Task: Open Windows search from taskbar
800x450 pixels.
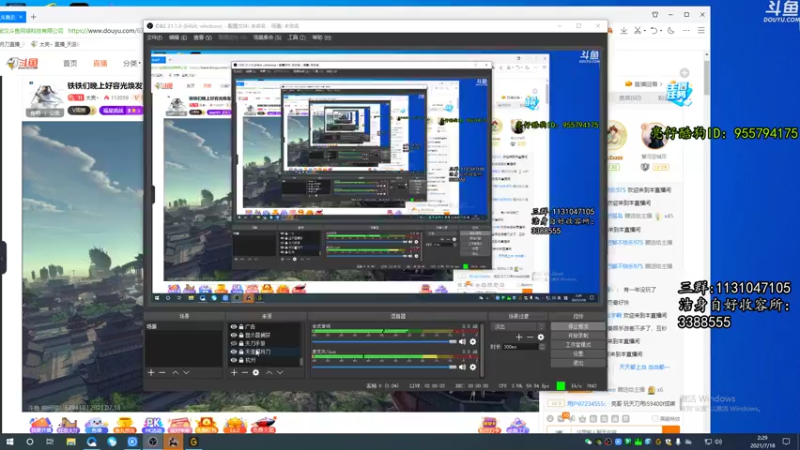Action: 30,442
